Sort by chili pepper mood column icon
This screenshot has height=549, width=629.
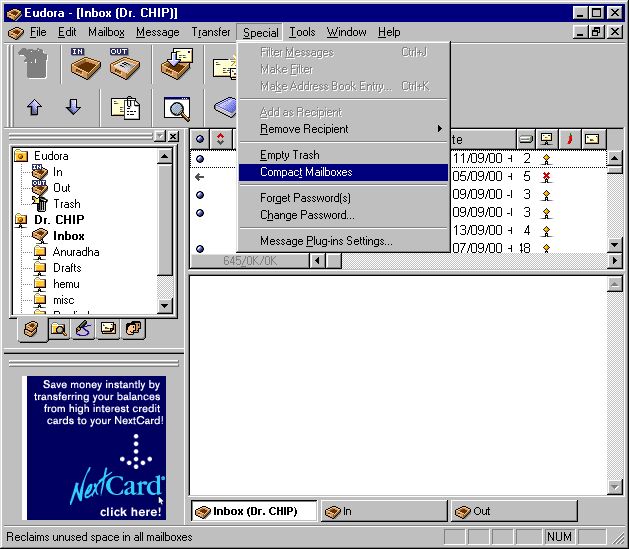[x=570, y=139]
